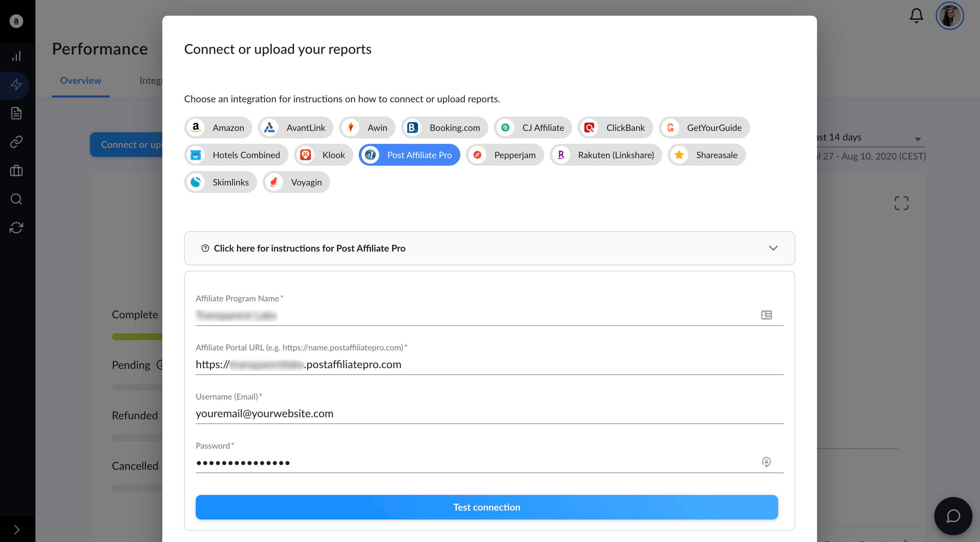Open the document sidebar icon
Image resolution: width=980 pixels, height=542 pixels.
point(16,114)
